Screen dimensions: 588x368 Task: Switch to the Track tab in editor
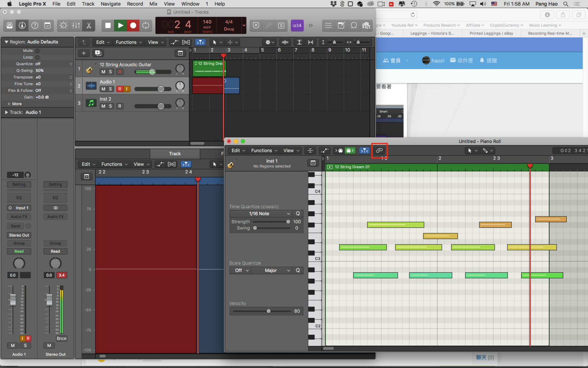point(175,154)
